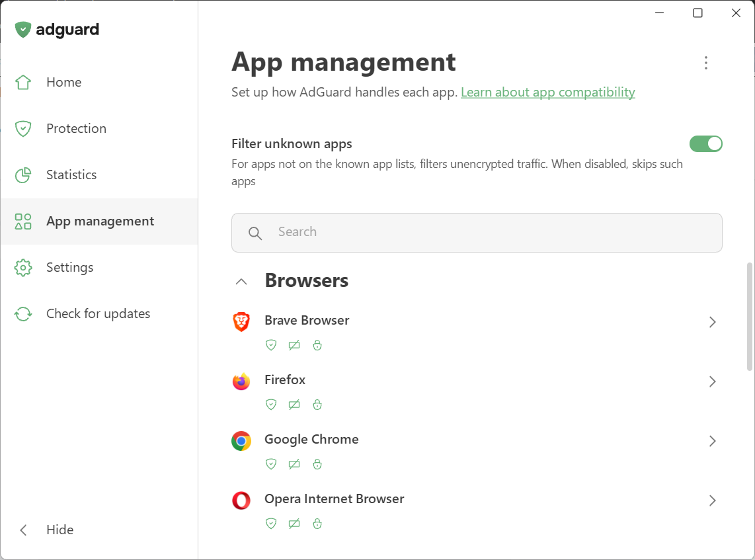
Task: Open Opera Internet Browser details chevron
Action: [x=713, y=500]
